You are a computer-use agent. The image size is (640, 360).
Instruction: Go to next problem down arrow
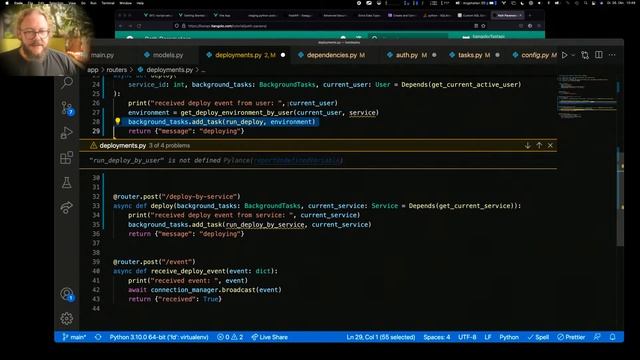[528, 145]
